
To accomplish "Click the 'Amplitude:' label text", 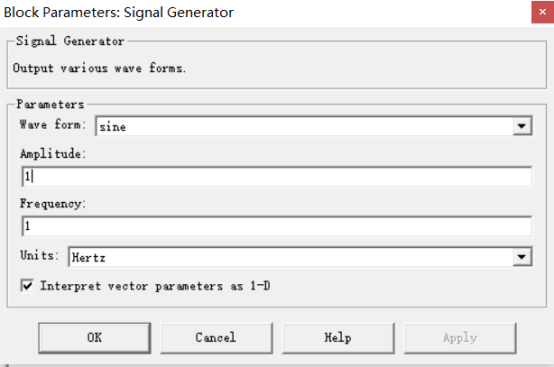I will 53,154.
